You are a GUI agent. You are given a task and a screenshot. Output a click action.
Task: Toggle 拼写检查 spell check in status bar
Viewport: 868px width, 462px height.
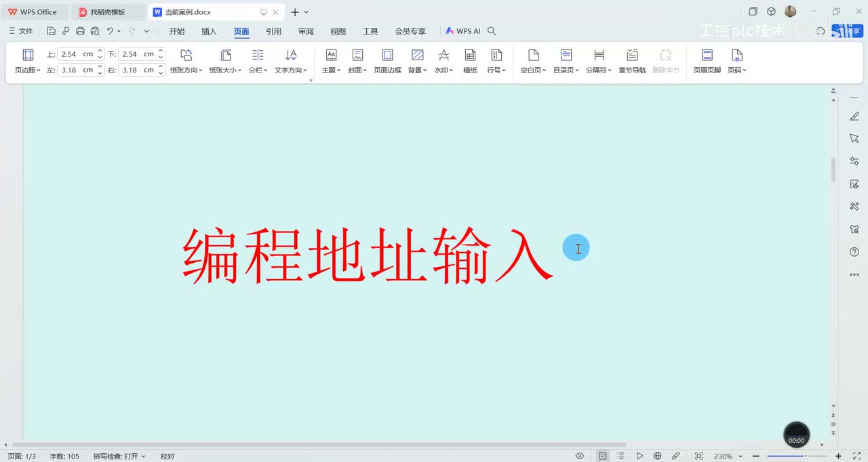pyautogui.click(x=119, y=456)
